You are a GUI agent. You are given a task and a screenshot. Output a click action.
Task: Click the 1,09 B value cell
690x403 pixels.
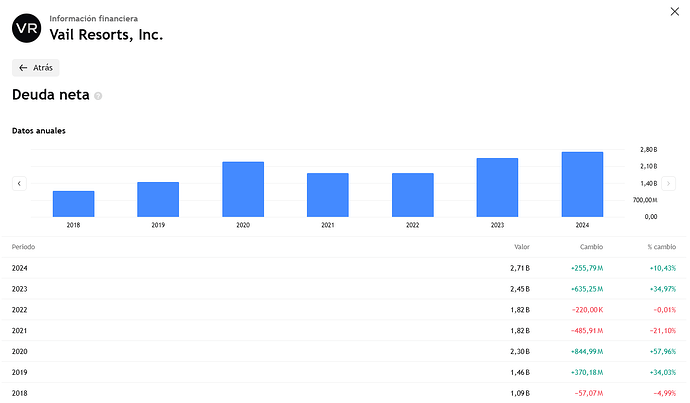point(520,393)
